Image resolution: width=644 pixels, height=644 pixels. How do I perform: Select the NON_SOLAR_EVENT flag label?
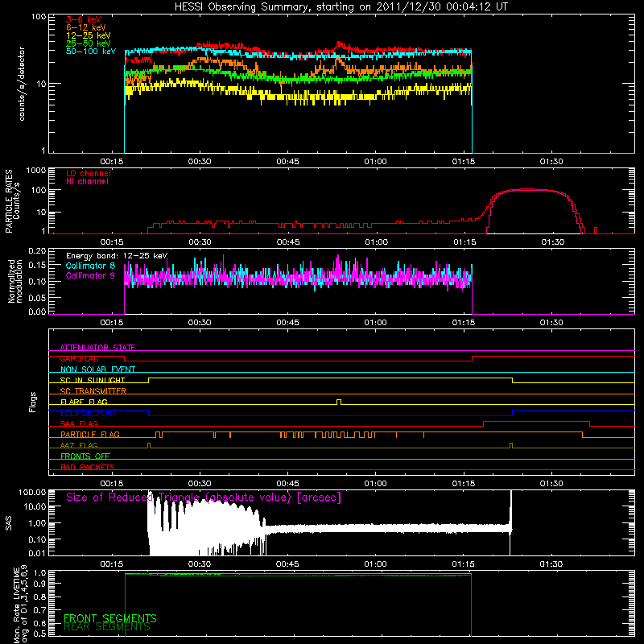click(x=97, y=369)
